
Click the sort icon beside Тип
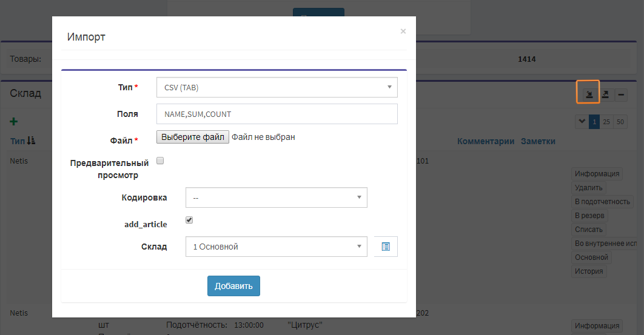pyautogui.click(x=32, y=141)
